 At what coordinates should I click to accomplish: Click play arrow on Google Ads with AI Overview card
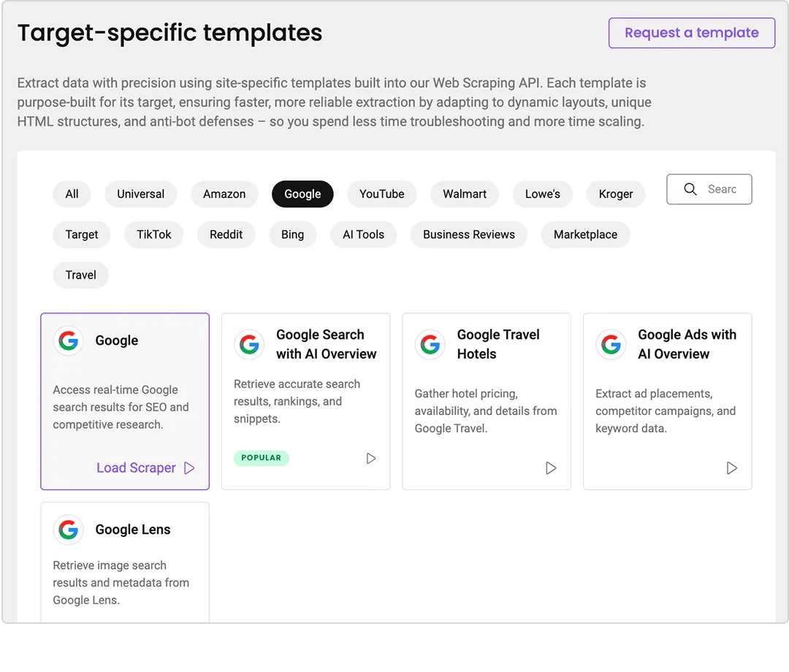point(732,468)
